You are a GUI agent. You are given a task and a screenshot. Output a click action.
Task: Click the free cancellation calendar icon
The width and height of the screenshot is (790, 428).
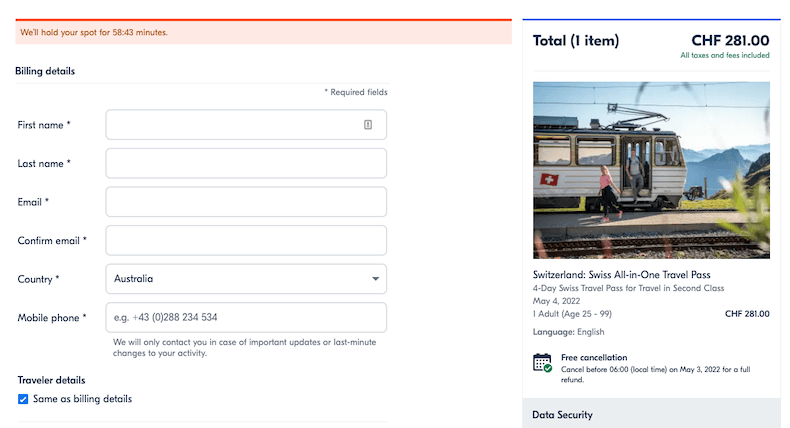pos(542,362)
